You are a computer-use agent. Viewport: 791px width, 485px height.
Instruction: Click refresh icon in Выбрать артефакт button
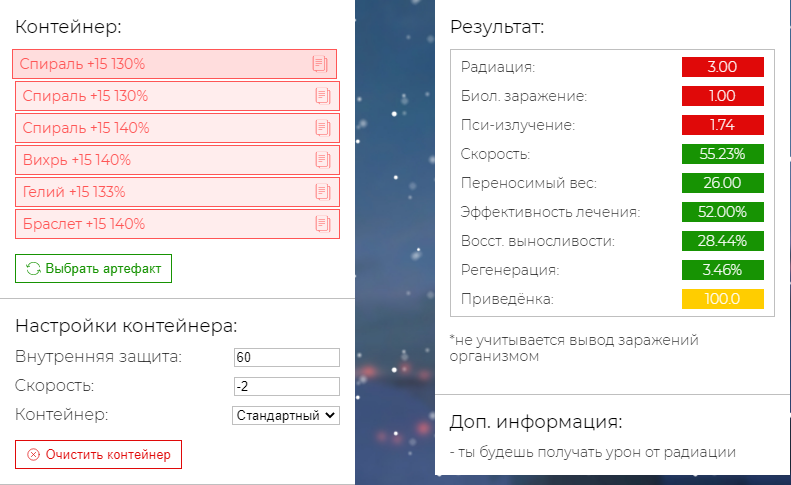(x=33, y=268)
